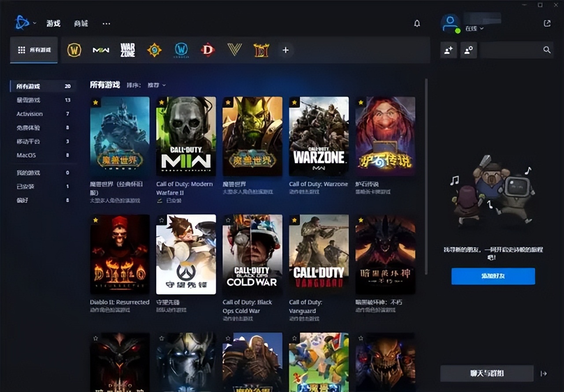Select the Modern Warfare II shortcut icon
The height and width of the screenshot is (392, 564).
(100, 50)
